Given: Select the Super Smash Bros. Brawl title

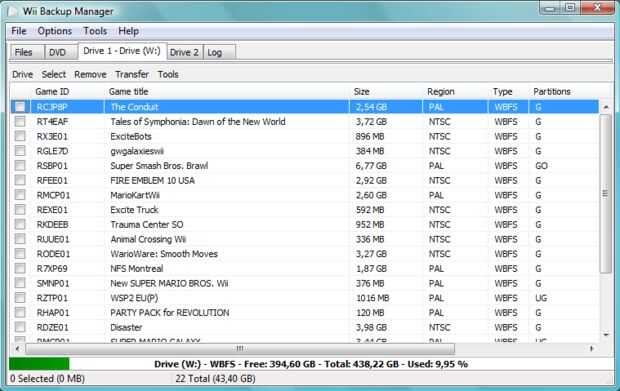Looking at the screenshot, I should click(x=159, y=166).
